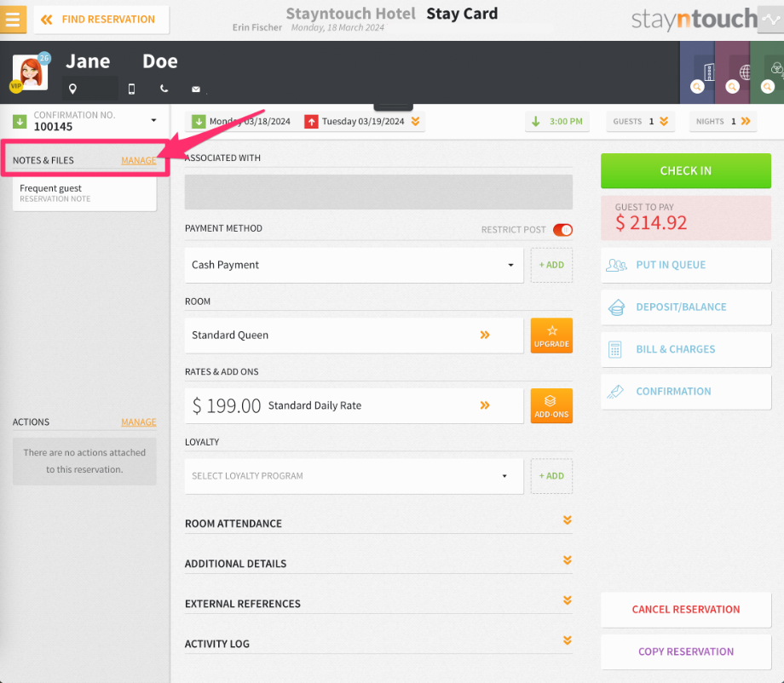The image size is (784, 683).
Task: Click the green Check In button
Action: pyautogui.click(x=686, y=171)
